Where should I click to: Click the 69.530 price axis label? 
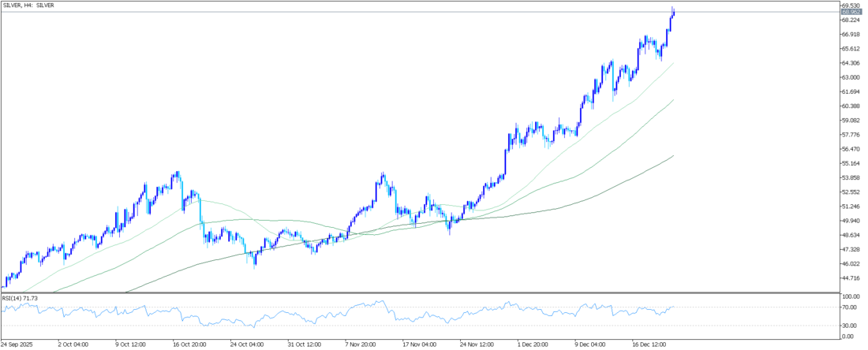(x=850, y=6)
